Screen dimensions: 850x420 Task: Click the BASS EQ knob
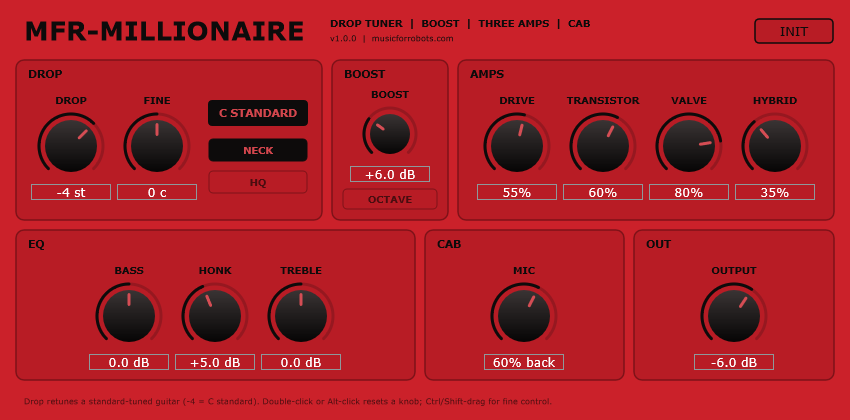(x=129, y=316)
